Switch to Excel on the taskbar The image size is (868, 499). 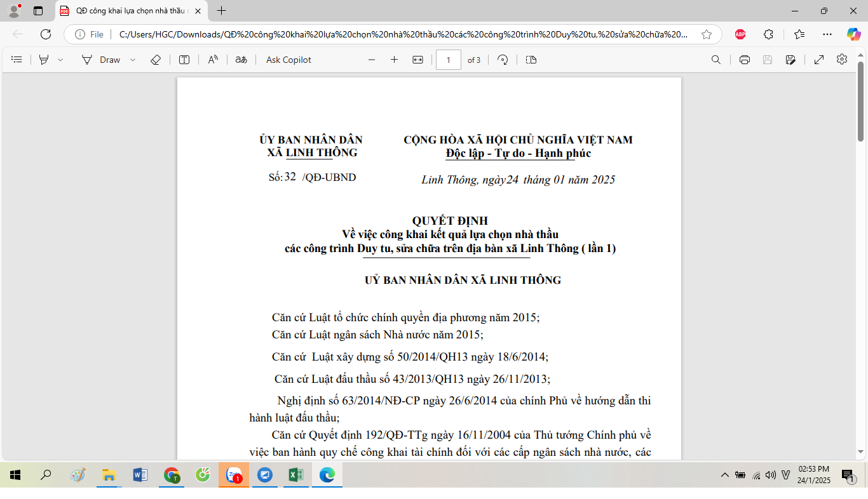(296, 475)
